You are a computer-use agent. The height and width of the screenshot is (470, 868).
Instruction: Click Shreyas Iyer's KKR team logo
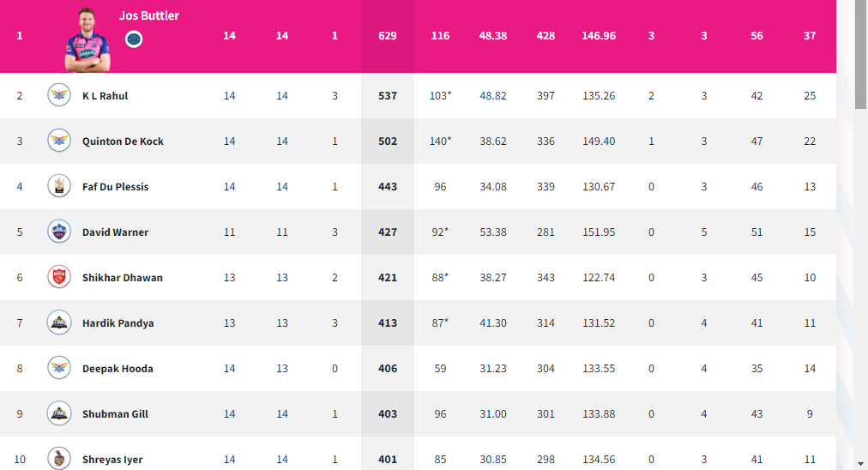(x=59, y=458)
